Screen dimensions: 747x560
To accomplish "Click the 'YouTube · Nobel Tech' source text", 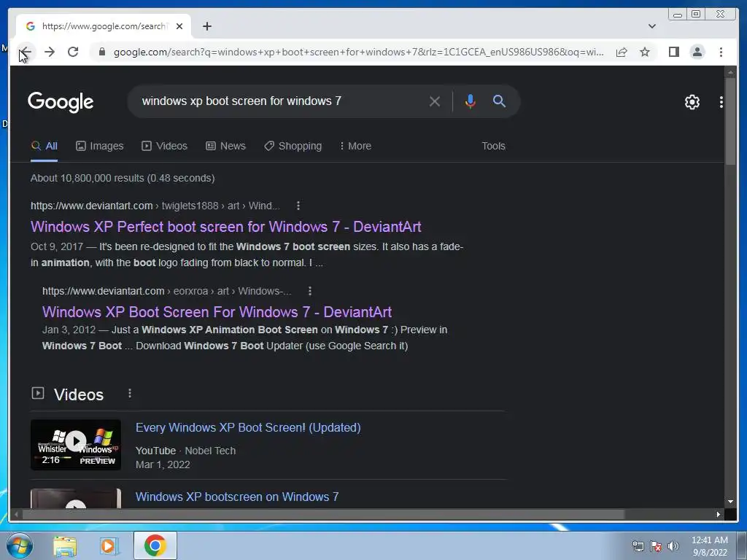I will tap(185, 451).
